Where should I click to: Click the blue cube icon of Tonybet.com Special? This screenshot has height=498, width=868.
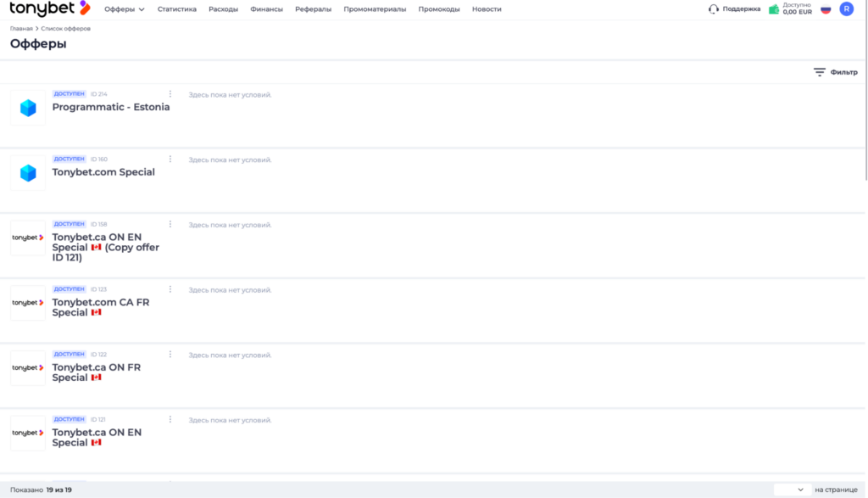pos(28,173)
